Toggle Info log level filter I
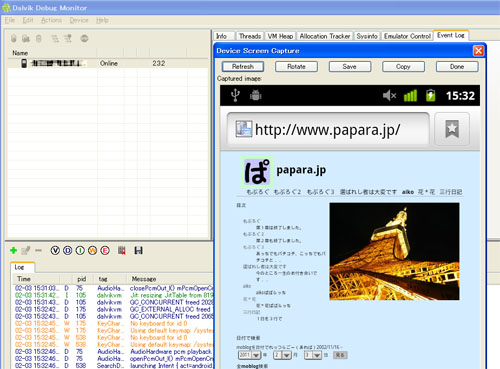The height and width of the screenshot is (369, 500). click(x=80, y=250)
